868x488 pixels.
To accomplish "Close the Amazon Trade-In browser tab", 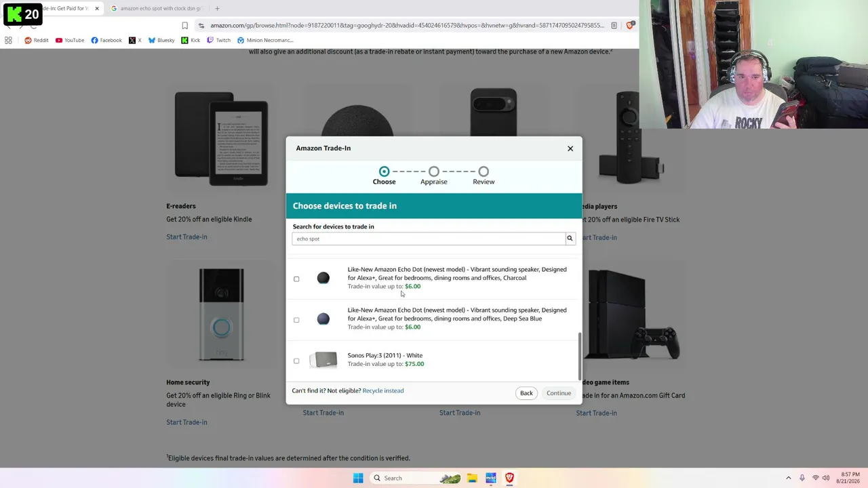I will click(x=97, y=8).
